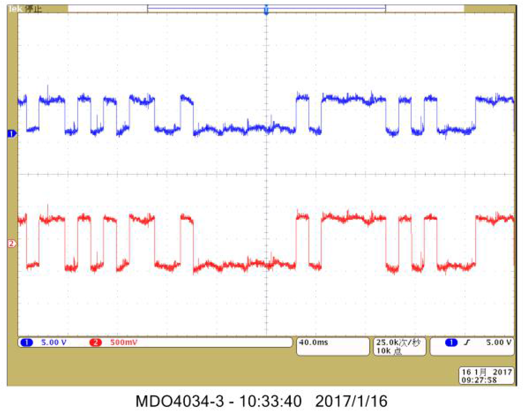Click the red channel 2 ground marker
Viewport: 524px width, 420px height.
[x=11, y=243]
